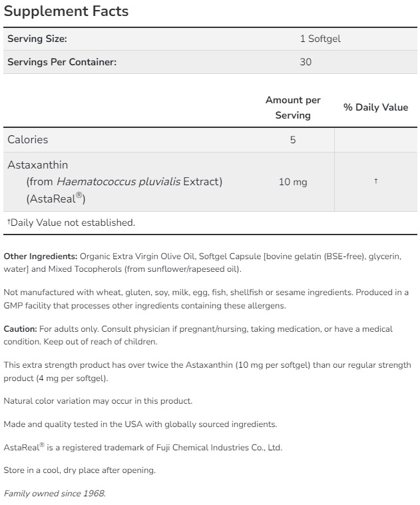Viewport: 420px width, 505px height.
Task: Select the calories amount 5
Action: [x=293, y=140]
